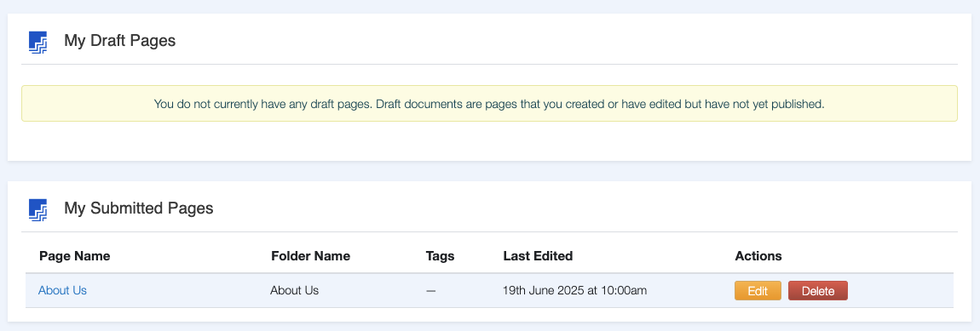This screenshot has width=980, height=331.
Task: Click the Tags column header
Action: (x=440, y=256)
